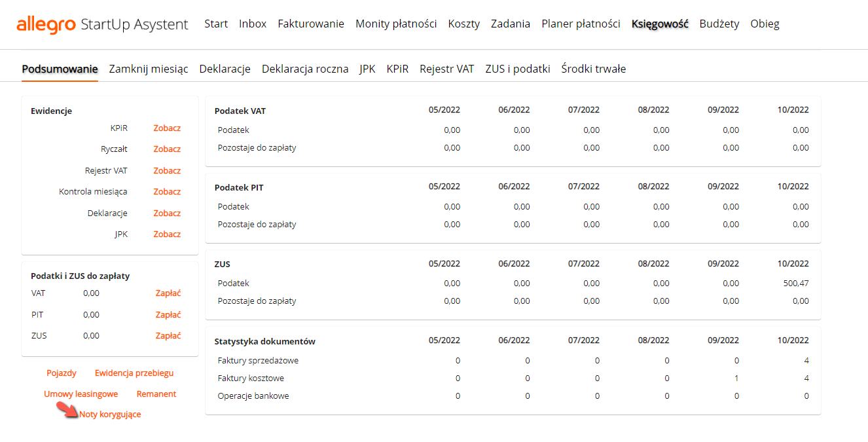Open Budżety from the top navigation
The width and height of the screenshot is (868, 442).
[719, 24]
